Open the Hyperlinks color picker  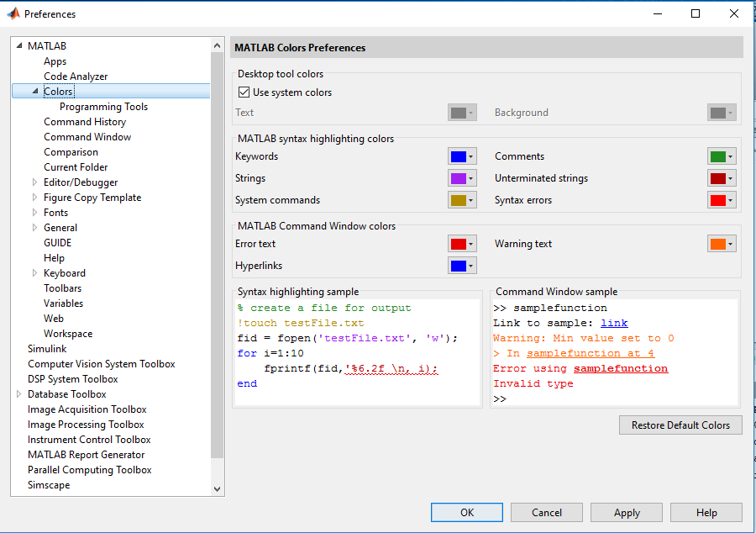click(462, 266)
